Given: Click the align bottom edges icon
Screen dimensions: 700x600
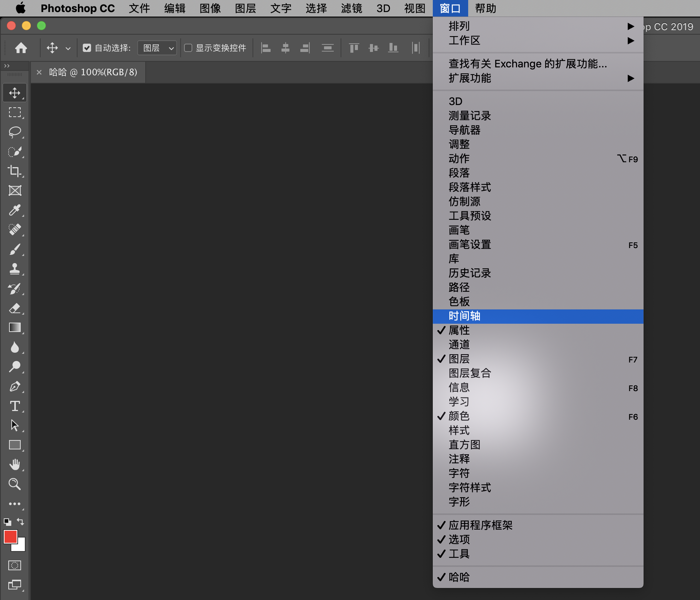Looking at the screenshot, I should (393, 48).
